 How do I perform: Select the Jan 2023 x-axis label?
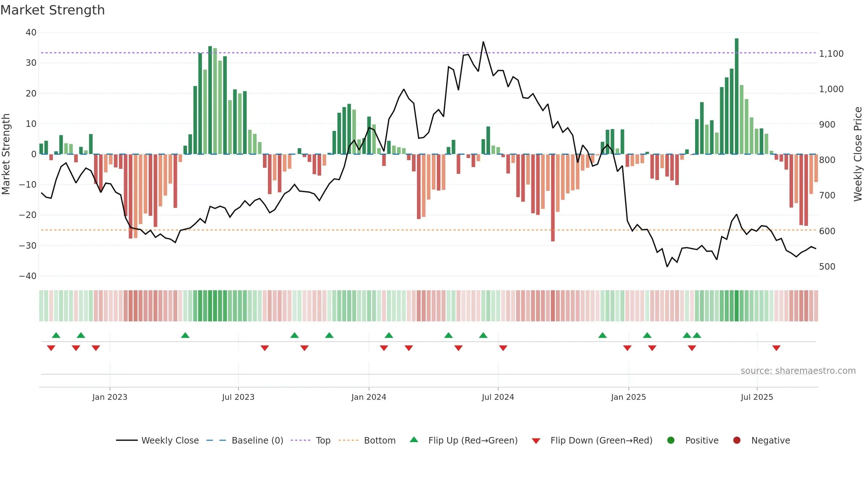[110, 397]
